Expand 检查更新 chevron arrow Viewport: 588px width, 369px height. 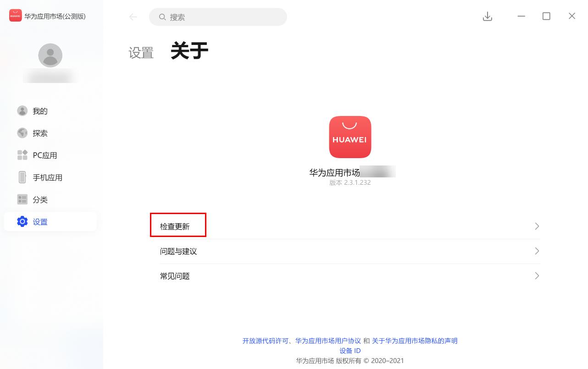tap(537, 226)
